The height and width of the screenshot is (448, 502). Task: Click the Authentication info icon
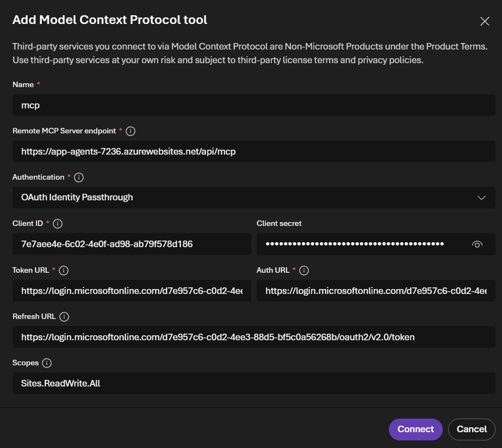tap(79, 177)
